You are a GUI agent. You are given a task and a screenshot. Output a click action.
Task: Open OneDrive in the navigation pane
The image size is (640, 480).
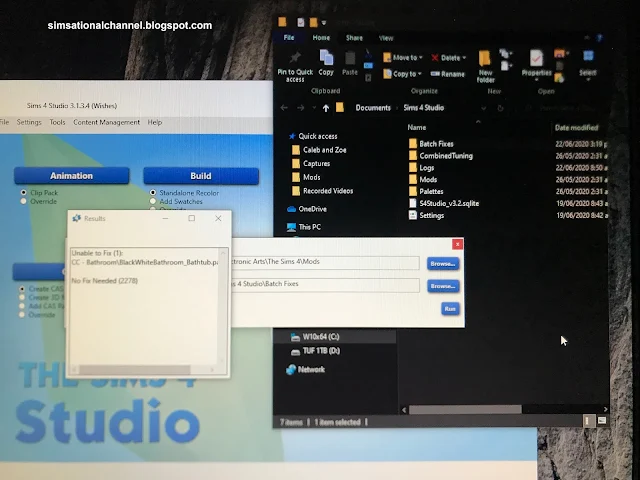point(307,209)
